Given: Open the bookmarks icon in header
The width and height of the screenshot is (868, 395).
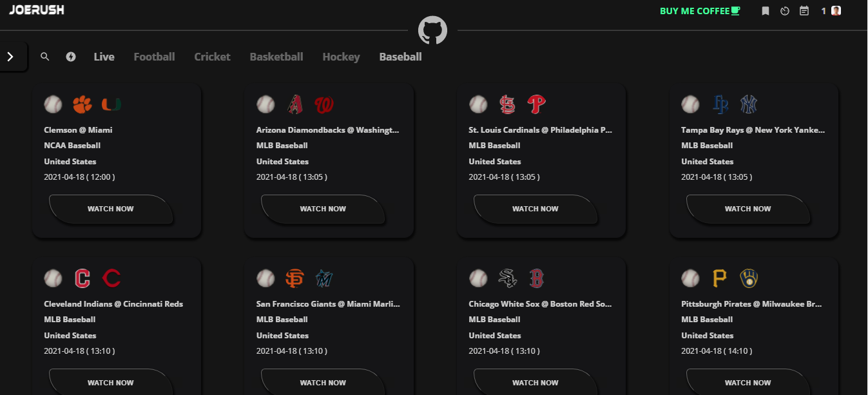Looking at the screenshot, I should [x=766, y=11].
